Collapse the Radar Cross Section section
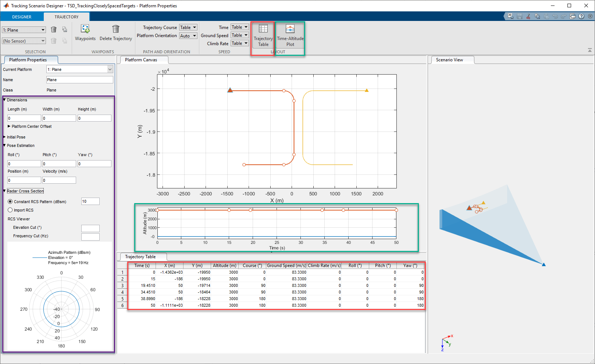The height and width of the screenshot is (364, 595). [4, 191]
